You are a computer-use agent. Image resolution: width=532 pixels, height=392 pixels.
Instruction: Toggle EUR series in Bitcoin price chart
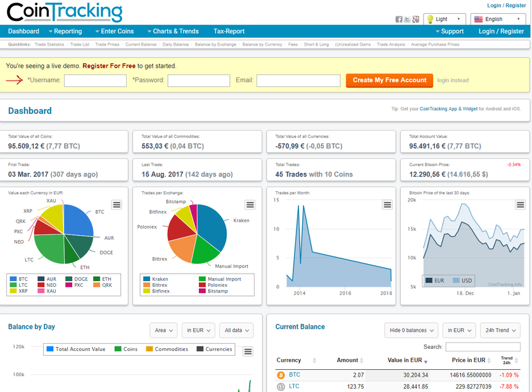(434, 281)
